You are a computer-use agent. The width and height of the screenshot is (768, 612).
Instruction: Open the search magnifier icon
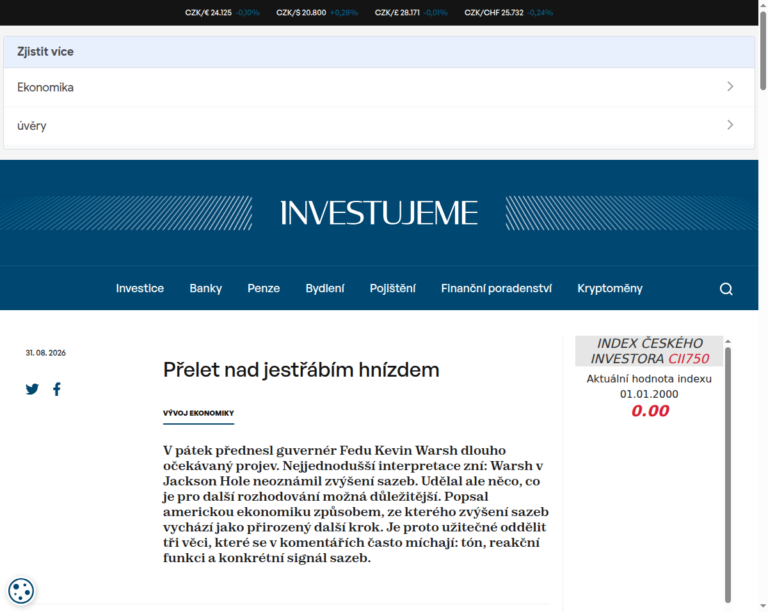coord(726,289)
